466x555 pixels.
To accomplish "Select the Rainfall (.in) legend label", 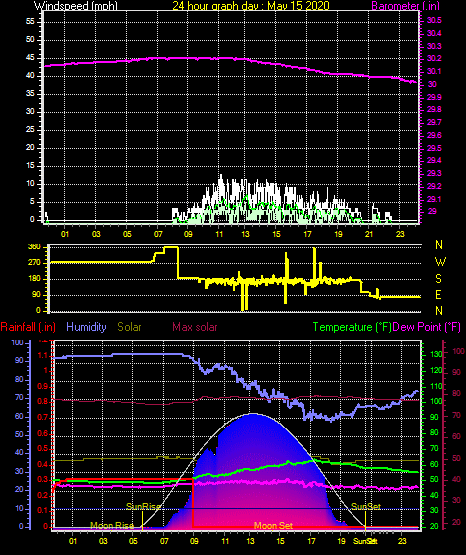I will (x=28, y=327).
